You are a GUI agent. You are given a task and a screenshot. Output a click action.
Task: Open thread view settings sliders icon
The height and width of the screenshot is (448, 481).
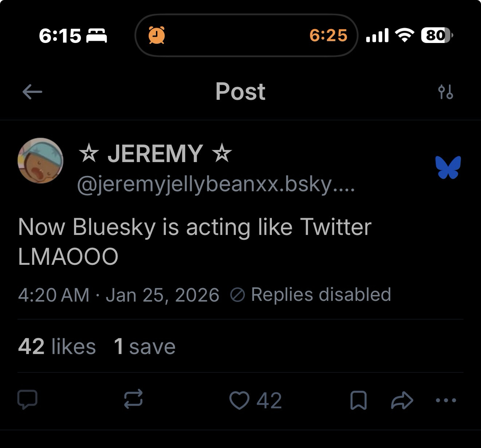[446, 92]
